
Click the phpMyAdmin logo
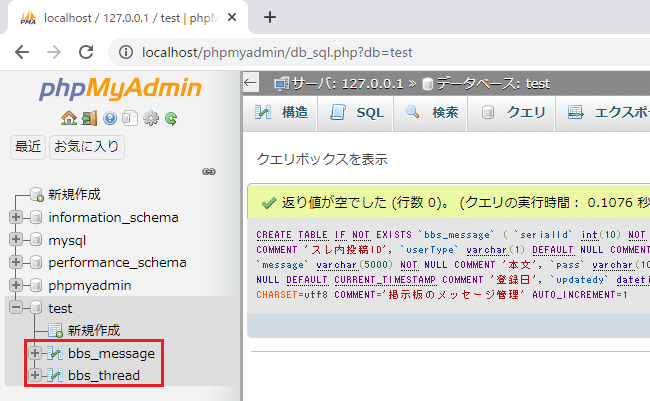121,88
